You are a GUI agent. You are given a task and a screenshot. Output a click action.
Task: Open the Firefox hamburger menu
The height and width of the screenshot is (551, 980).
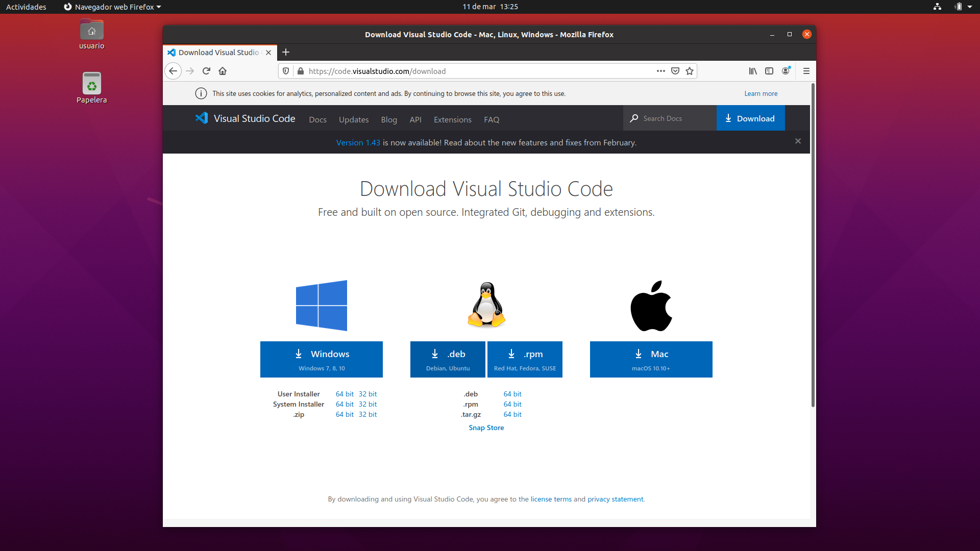click(x=806, y=71)
